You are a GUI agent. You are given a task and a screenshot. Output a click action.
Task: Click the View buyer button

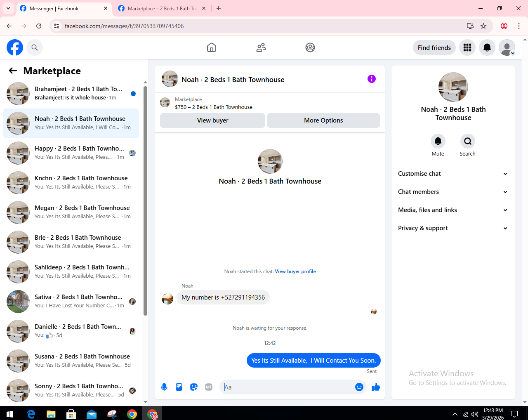tap(212, 120)
